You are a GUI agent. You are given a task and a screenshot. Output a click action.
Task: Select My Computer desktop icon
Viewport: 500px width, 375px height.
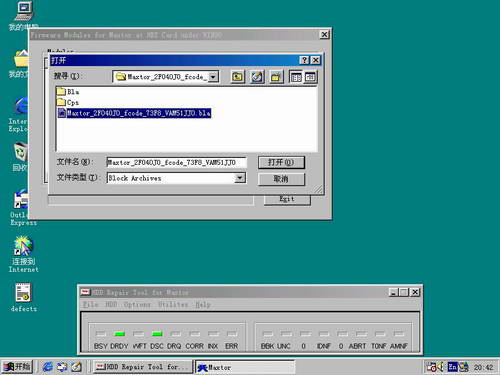coord(24,15)
